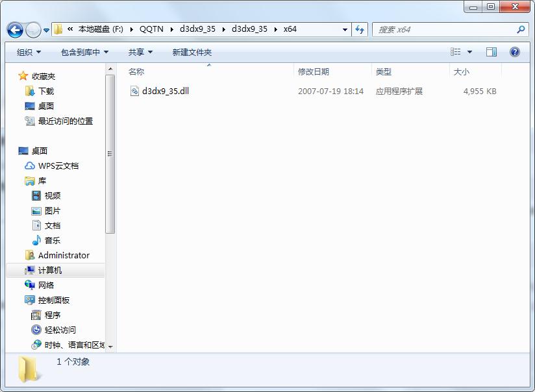This screenshot has height=392, width=535.
Task: Open 控制面板 in navigation pane
Action: pyautogui.click(x=54, y=300)
